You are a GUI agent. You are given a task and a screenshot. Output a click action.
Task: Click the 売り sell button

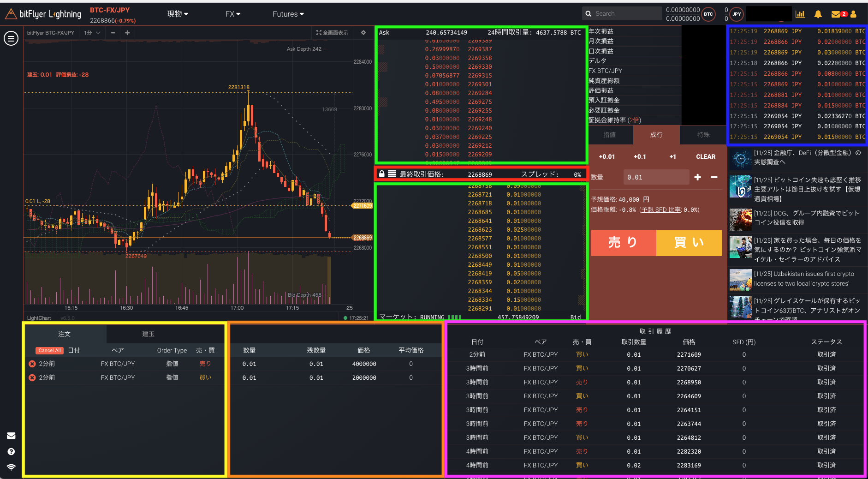pos(624,243)
